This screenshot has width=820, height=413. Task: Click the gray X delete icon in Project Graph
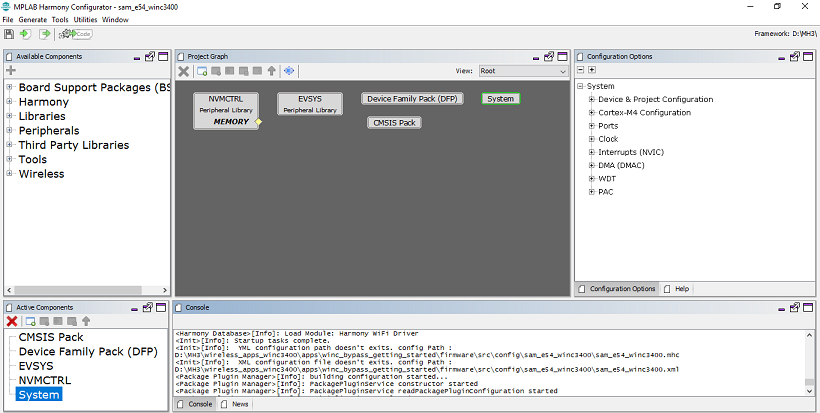click(x=184, y=71)
